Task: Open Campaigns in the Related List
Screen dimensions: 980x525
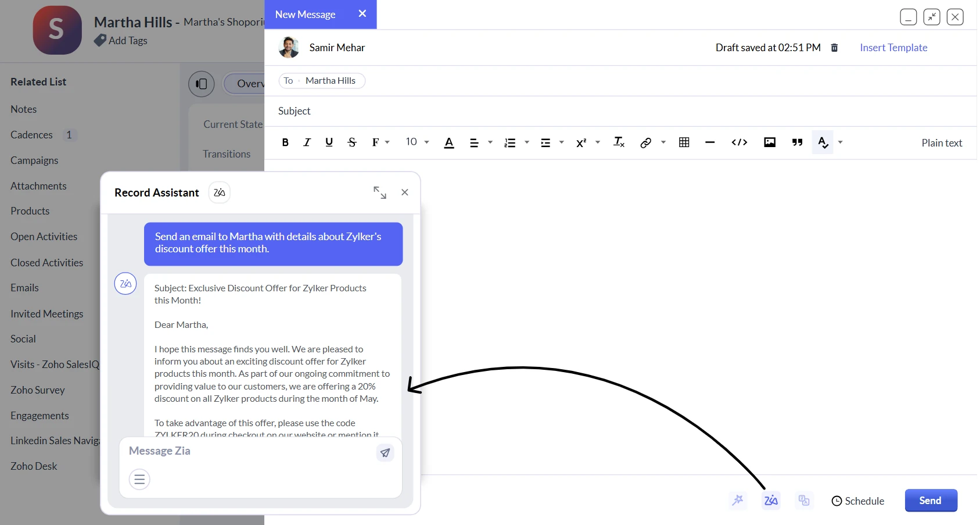Action: coord(34,160)
